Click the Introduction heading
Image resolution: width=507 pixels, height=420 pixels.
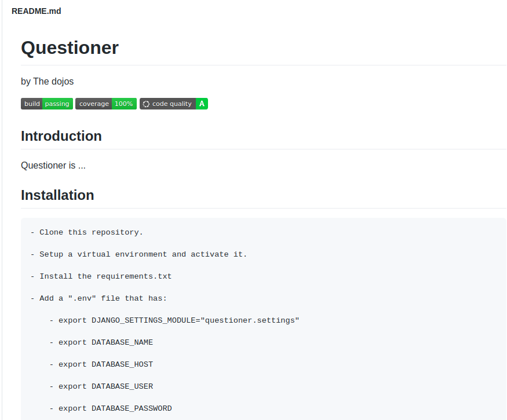click(61, 136)
